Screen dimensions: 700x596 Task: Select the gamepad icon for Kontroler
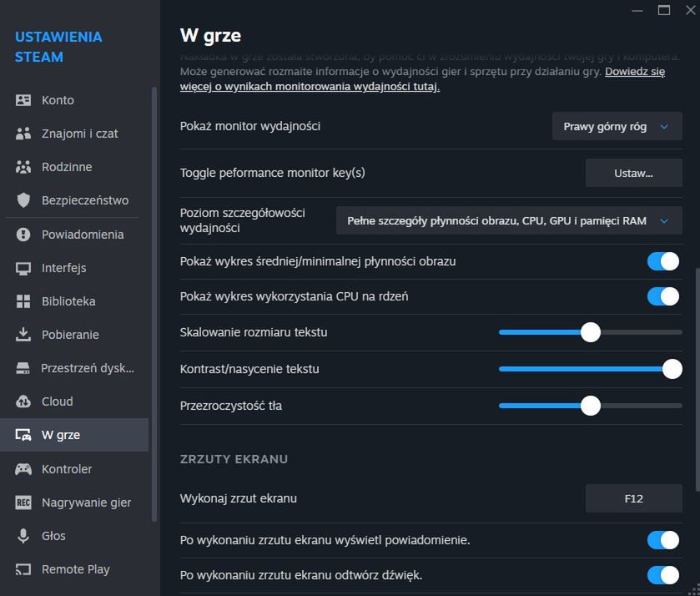click(25, 469)
